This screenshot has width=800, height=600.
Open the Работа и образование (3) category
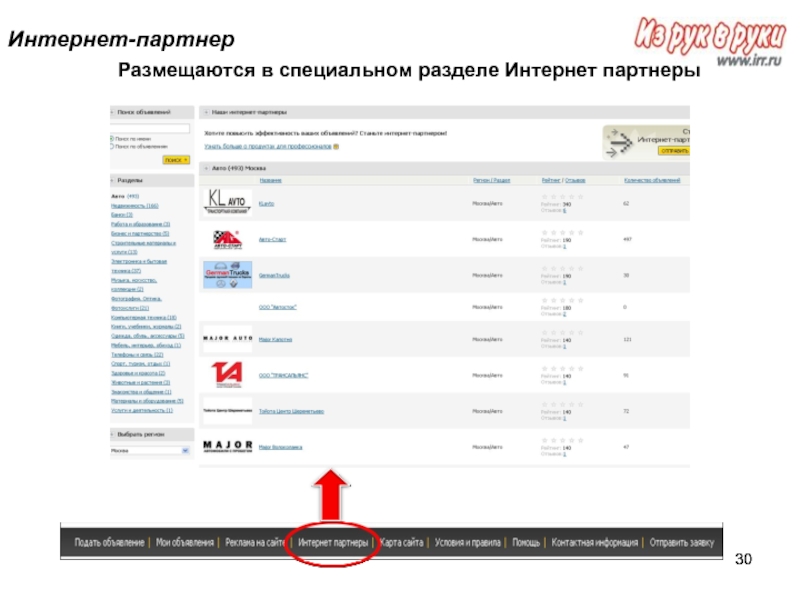click(x=141, y=224)
